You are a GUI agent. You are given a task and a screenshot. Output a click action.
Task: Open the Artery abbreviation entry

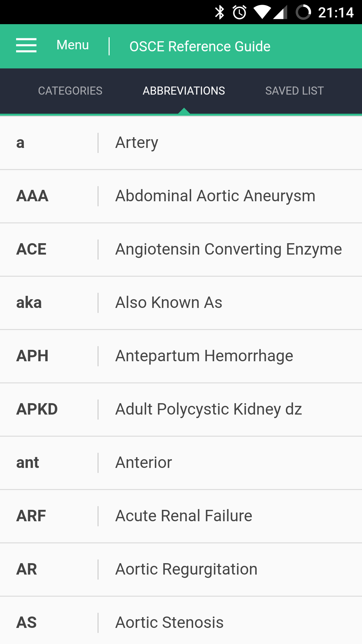181,143
